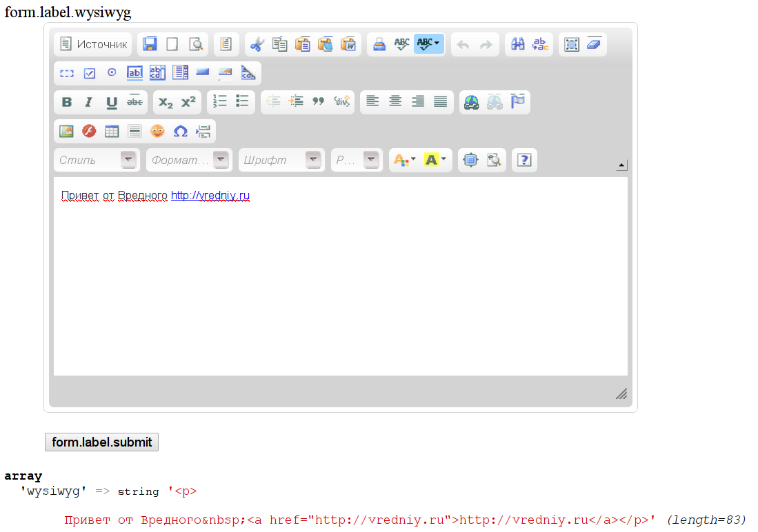Open the Templates icon
This screenshot has height=532, width=758.
coord(226,45)
